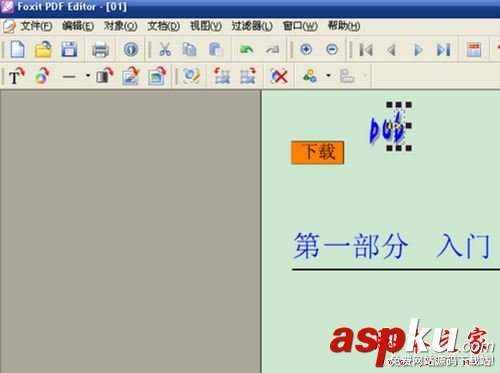Viewport: 500px width, 373px height.
Task: Open the 对象(O) menu
Action: tap(120, 26)
